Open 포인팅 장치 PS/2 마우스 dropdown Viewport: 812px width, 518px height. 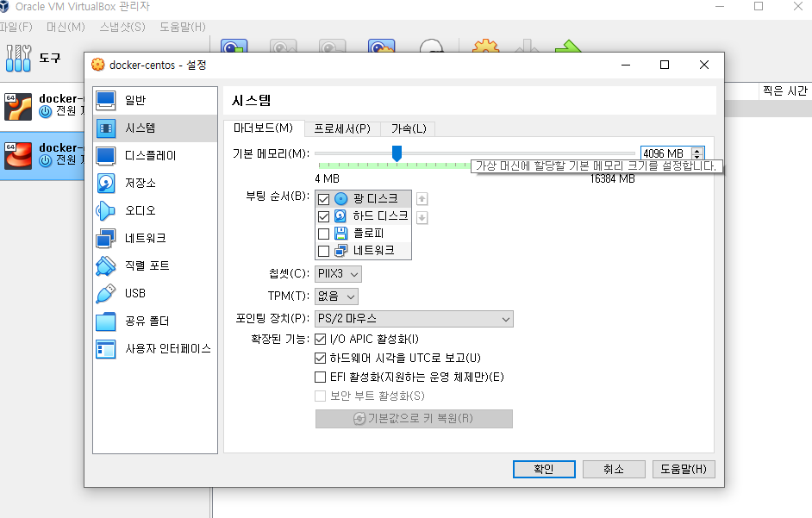click(414, 319)
